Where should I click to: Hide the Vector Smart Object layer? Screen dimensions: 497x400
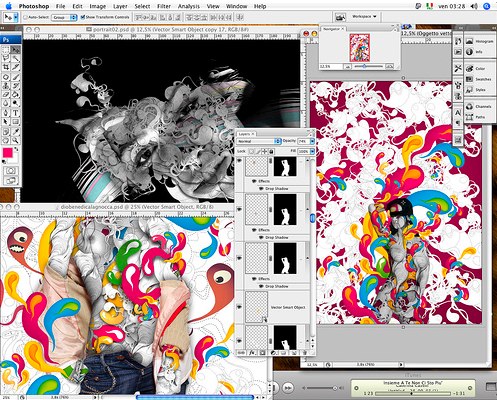239,307
